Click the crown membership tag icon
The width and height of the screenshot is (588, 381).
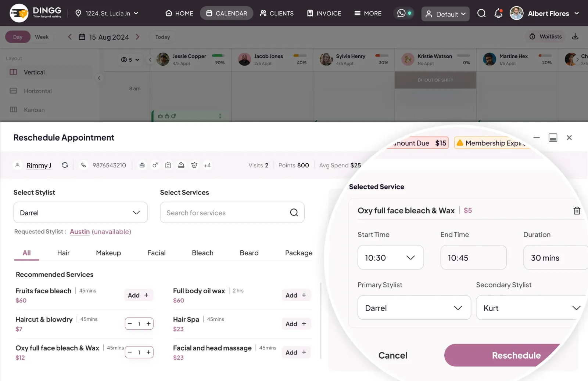194,165
